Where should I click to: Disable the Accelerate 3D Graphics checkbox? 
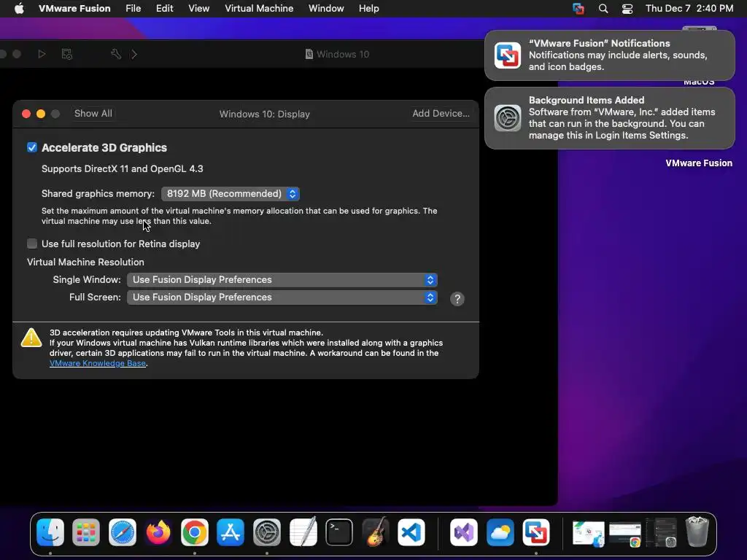point(32,147)
